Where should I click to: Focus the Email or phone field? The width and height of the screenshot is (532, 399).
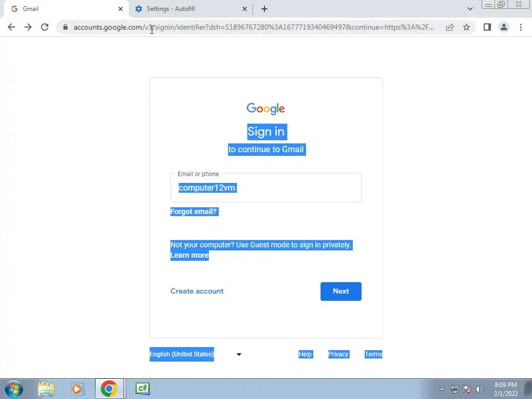(266, 188)
